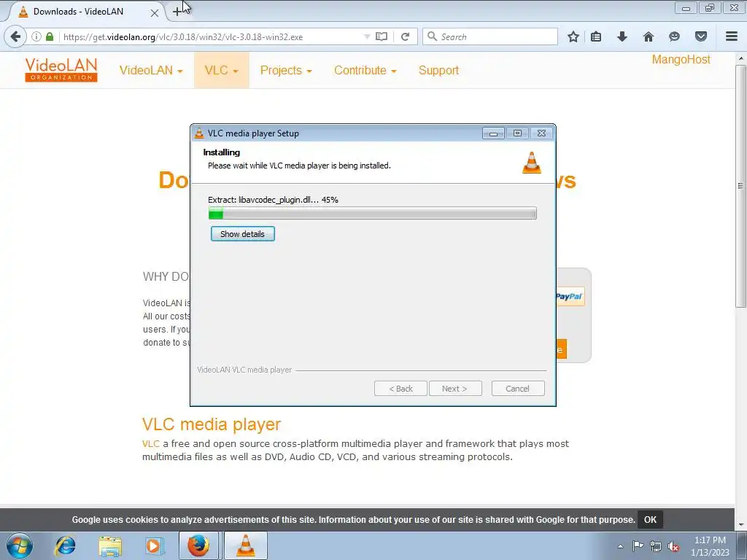Follow the orange VLC link in description
The height and width of the screenshot is (560, 747).
pos(150,444)
